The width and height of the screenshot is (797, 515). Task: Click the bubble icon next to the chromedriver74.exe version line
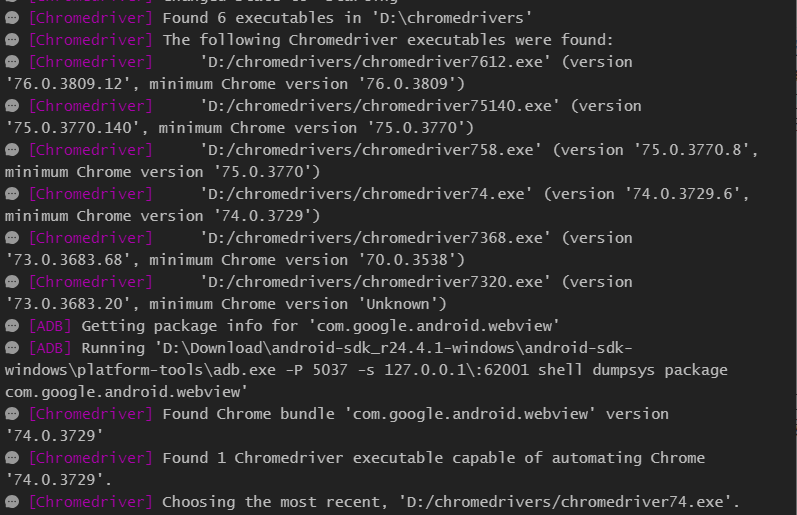point(12,194)
